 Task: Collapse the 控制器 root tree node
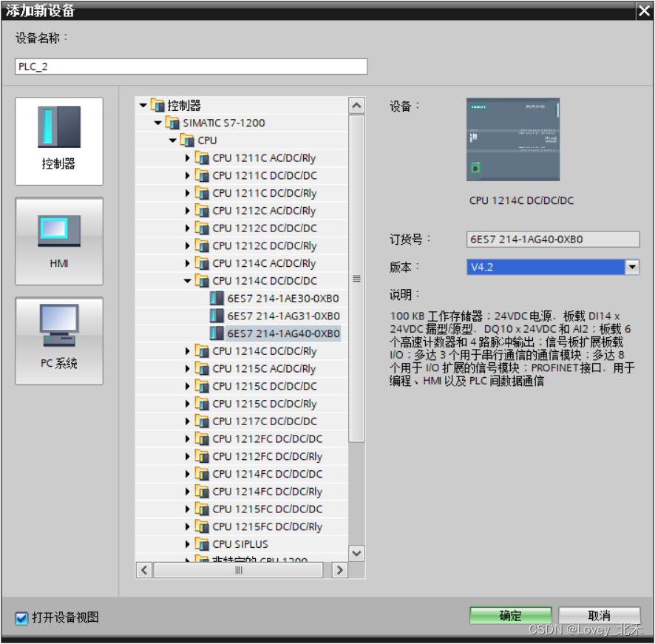[x=143, y=105]
